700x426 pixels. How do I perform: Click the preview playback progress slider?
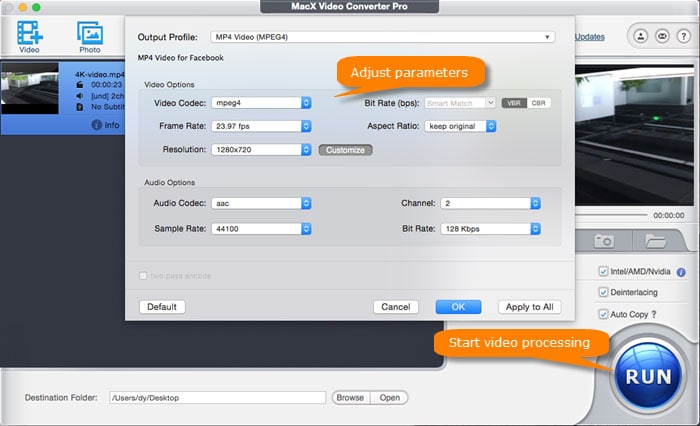(x=611, y=215)
